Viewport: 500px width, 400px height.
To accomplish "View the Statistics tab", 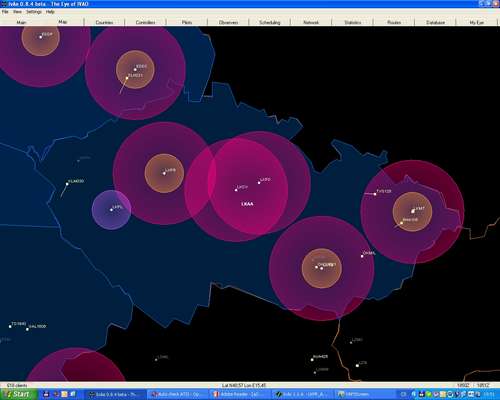I will 352,22.
